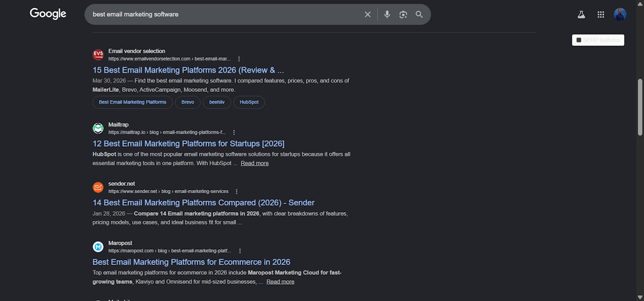Clear the search box with X icon

pyautogui.click(x=367, y=14)
